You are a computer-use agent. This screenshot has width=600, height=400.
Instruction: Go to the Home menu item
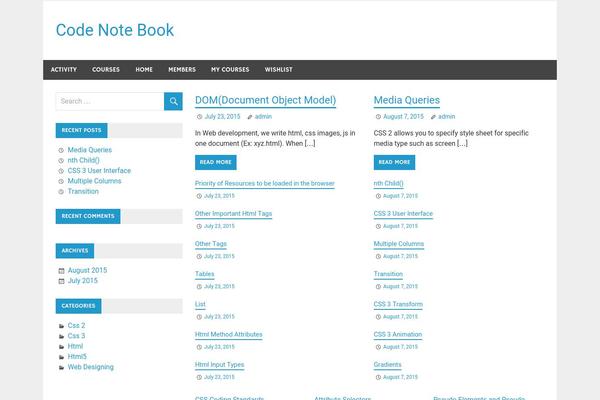pyautogui.click(x=144, y=70)
